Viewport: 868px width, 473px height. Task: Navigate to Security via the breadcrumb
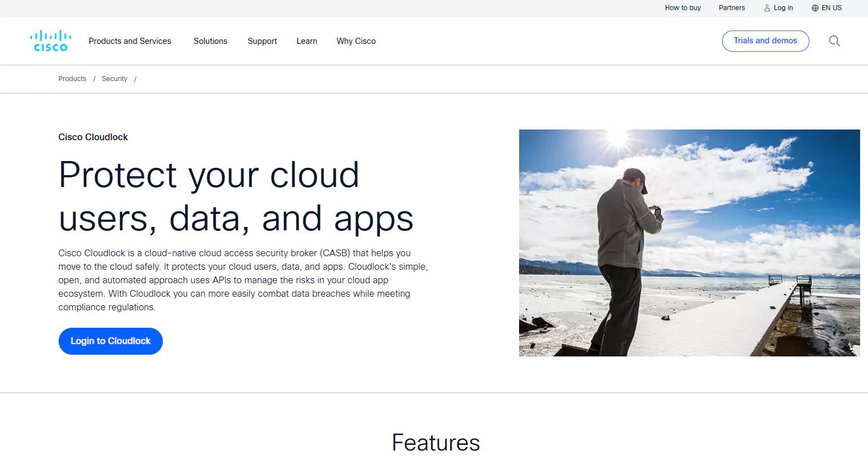coord(114,79)
